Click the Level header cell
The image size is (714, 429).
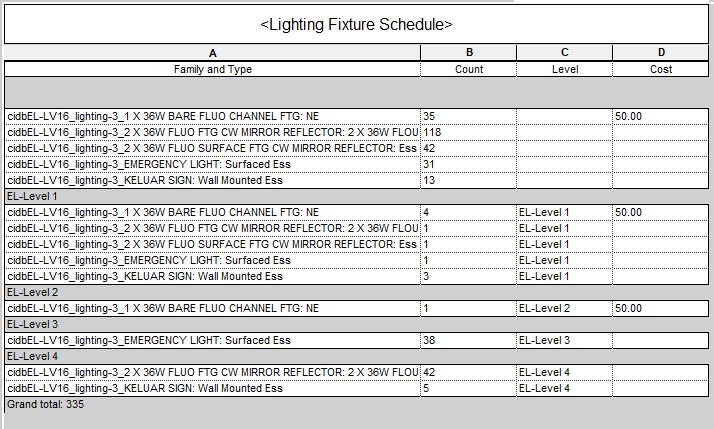pyautogui.click(x=564, y=69)
